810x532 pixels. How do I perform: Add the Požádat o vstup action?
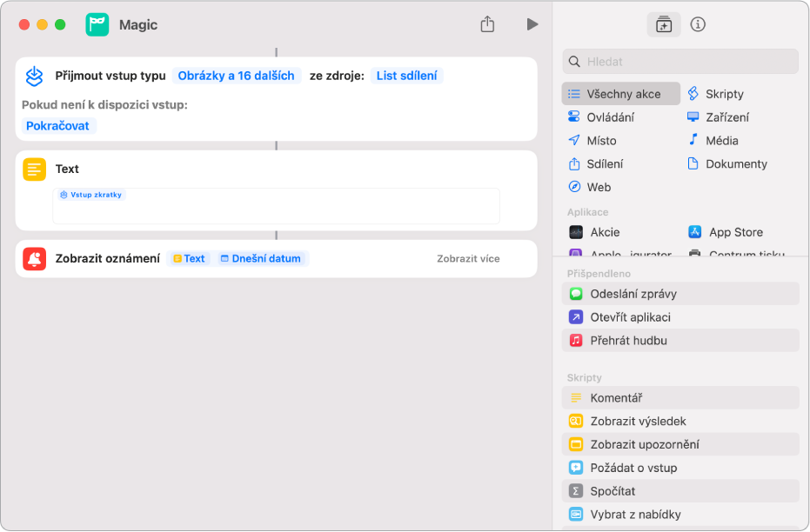click(x=680, y=468)
